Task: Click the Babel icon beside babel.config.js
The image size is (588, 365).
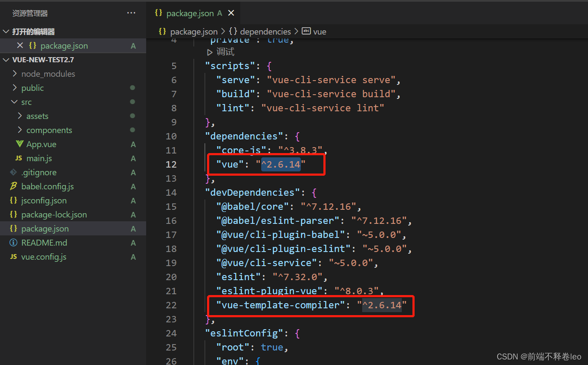Action: pos(13,186)
